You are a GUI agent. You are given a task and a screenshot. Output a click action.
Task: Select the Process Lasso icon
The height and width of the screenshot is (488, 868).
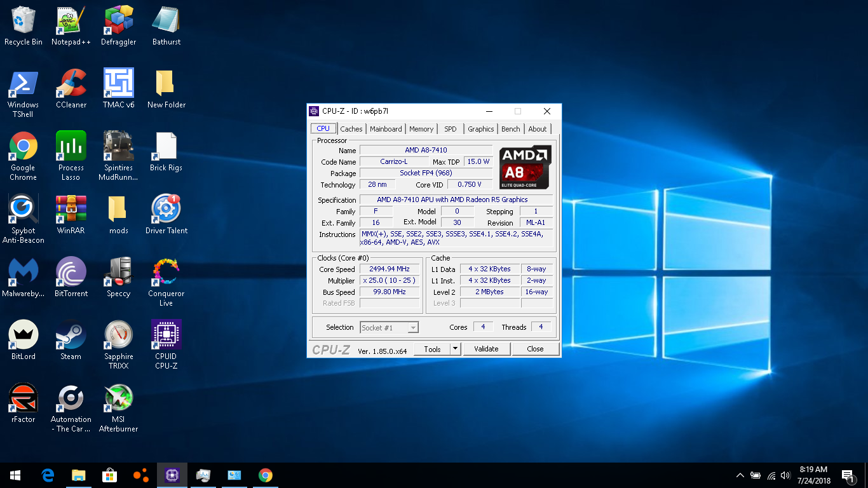(71, 156)
